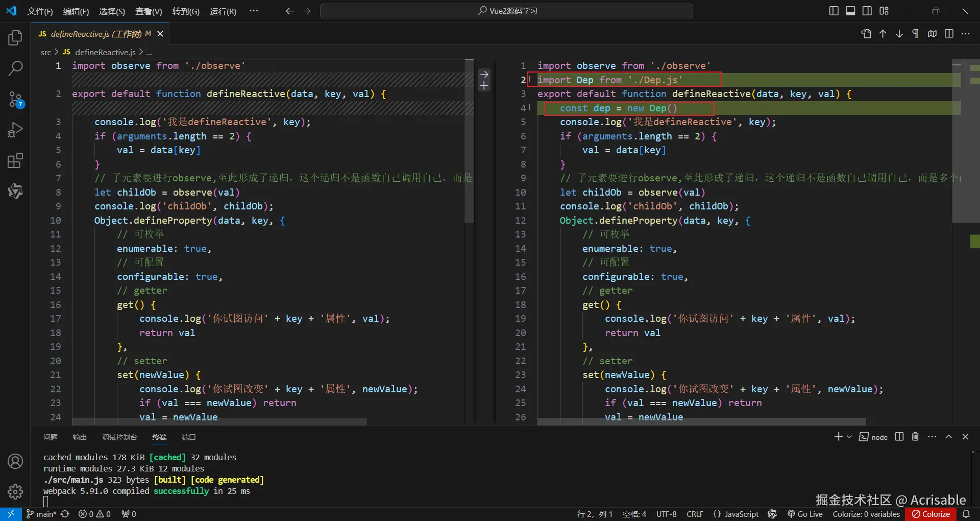Click the Vue2源码学习 command center search box

tap(506, 11)
